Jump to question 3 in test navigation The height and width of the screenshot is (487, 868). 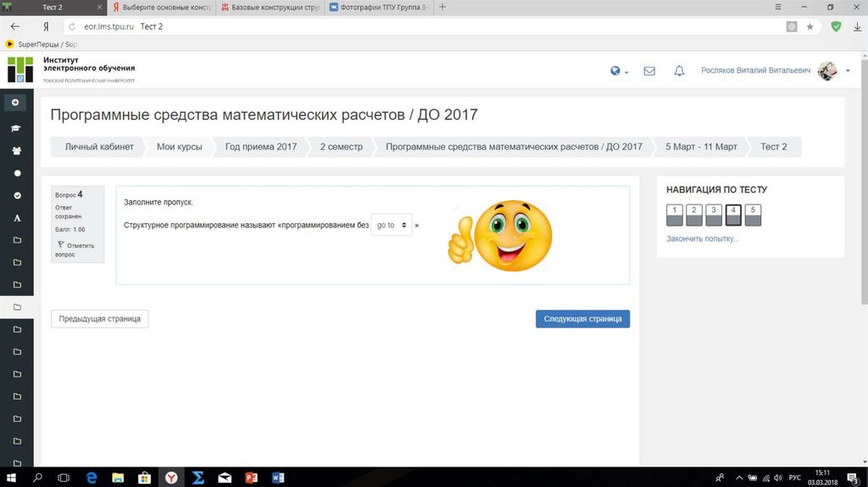point(714,215)
